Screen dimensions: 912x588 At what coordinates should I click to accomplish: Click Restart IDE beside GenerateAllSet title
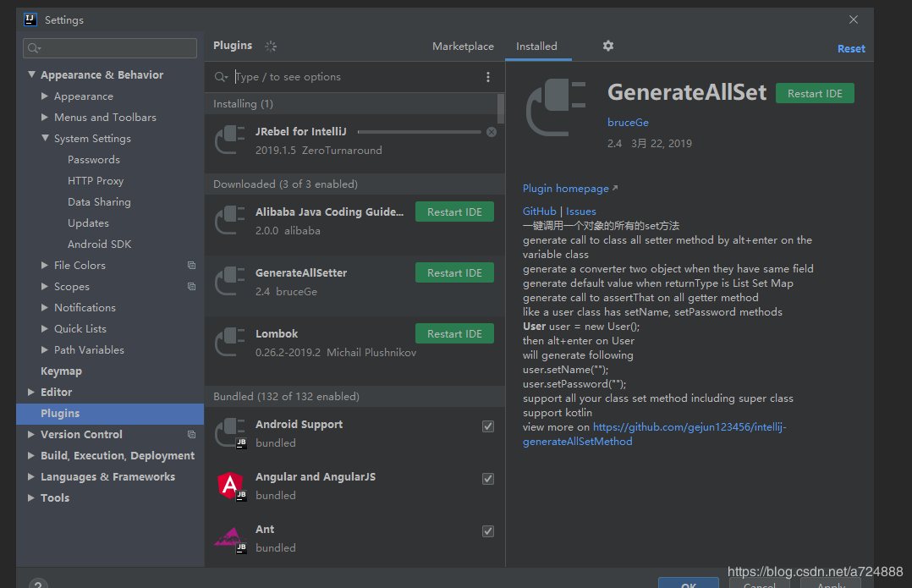(x=815, y=94)
